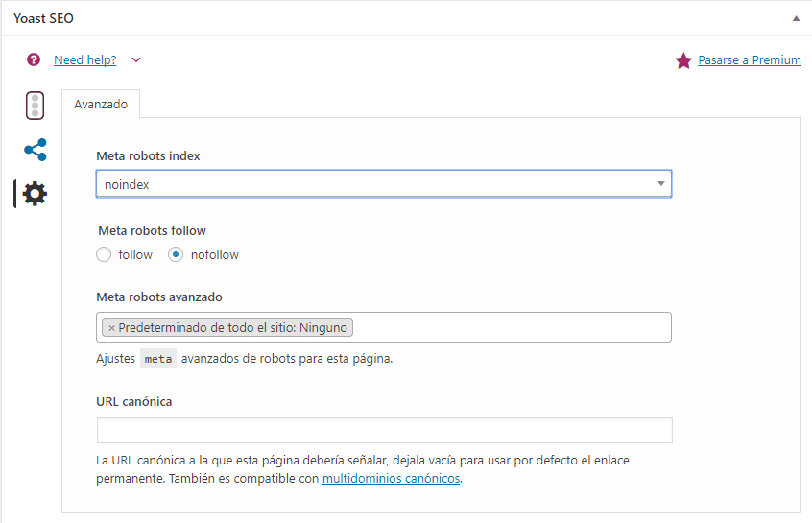The height and width of the screenshot is (523, 812).
Task: Follow the Pasarse a Premium link
Action: click(750, 60)
